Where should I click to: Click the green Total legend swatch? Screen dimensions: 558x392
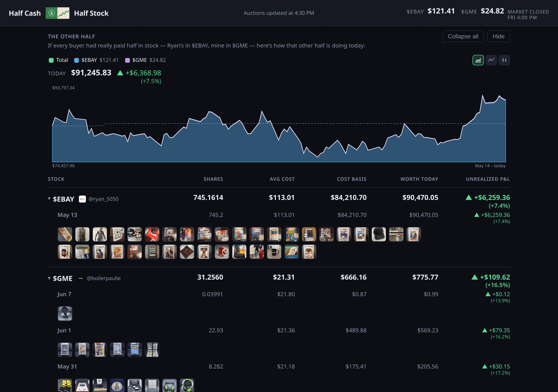(x=51, y=60)
